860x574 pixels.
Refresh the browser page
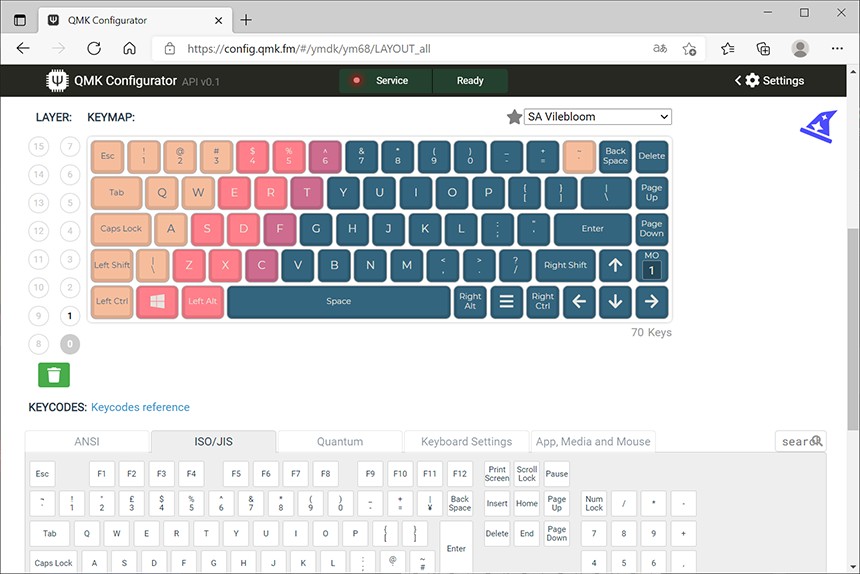pyautogui.click(x=94, y=48)
